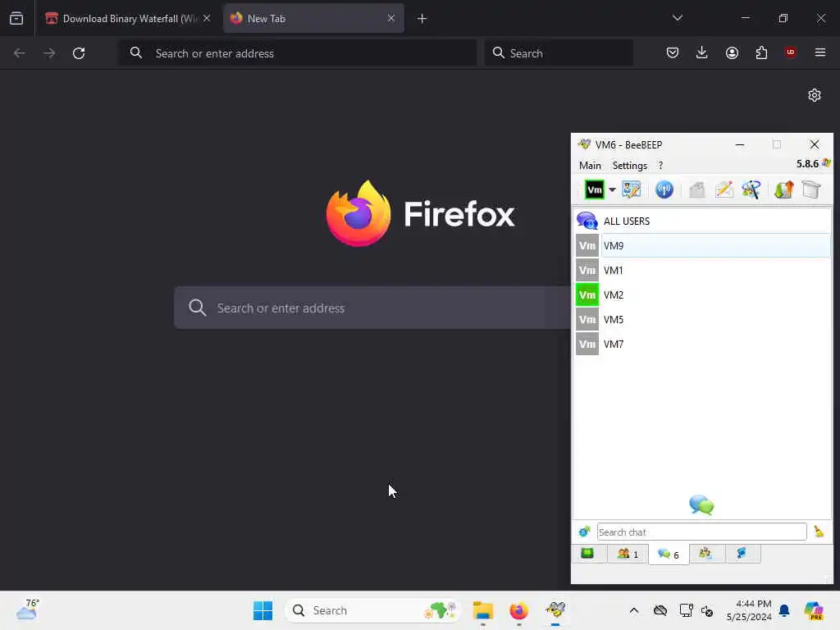Open the edit profile icon in BeeBEEP toolbar
The image size is (840, 630).
[631, 189]
